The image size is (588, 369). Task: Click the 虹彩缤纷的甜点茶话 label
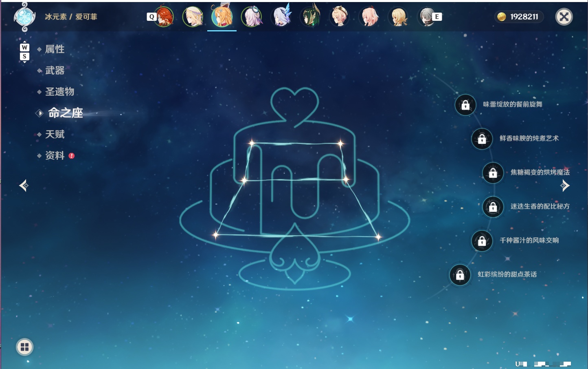507,274
